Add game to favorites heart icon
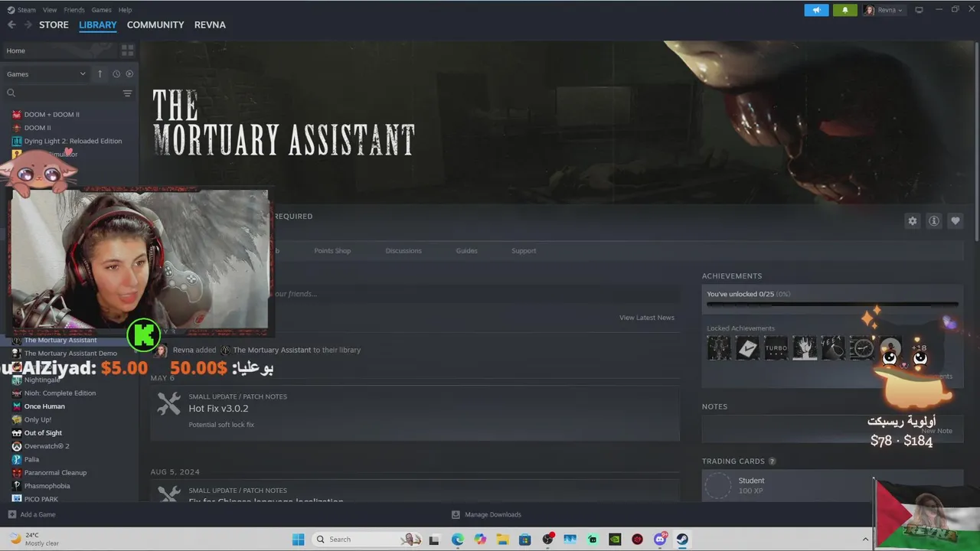Image resolution: width=980 pixels, height=551 pixels. (x=955, y=220)
